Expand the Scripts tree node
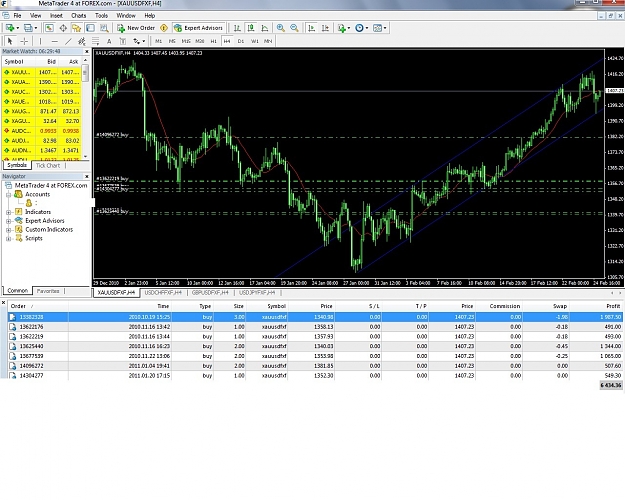The height and width of the screenshot is (500, 625). (x=8, y=238)
